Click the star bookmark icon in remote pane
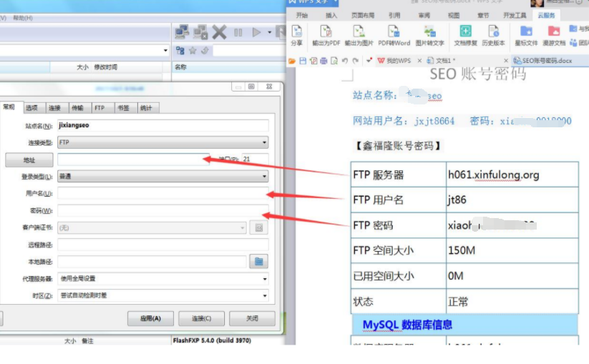Screen dimensions: 589x364 pyautogui.click(x=193, y=50)
